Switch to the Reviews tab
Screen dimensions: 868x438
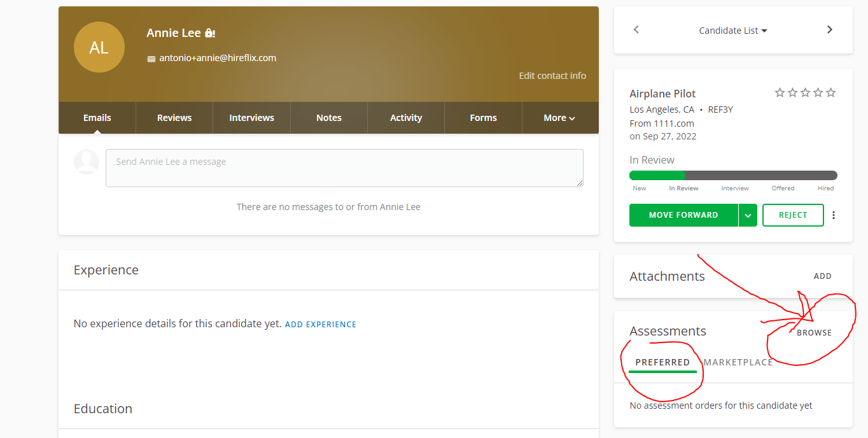coord(174,118)
